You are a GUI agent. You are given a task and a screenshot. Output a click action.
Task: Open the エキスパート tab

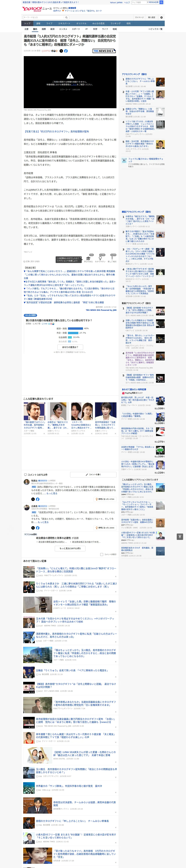point(64,24)
